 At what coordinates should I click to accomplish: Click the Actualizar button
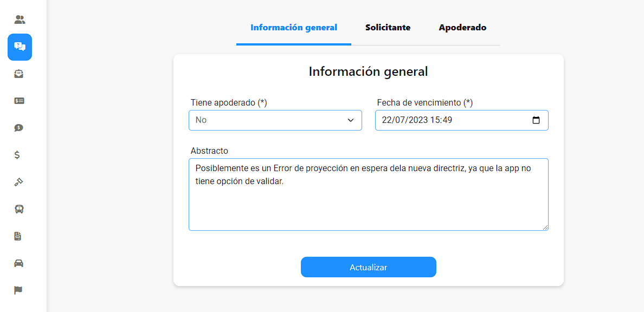click(369, 267)
